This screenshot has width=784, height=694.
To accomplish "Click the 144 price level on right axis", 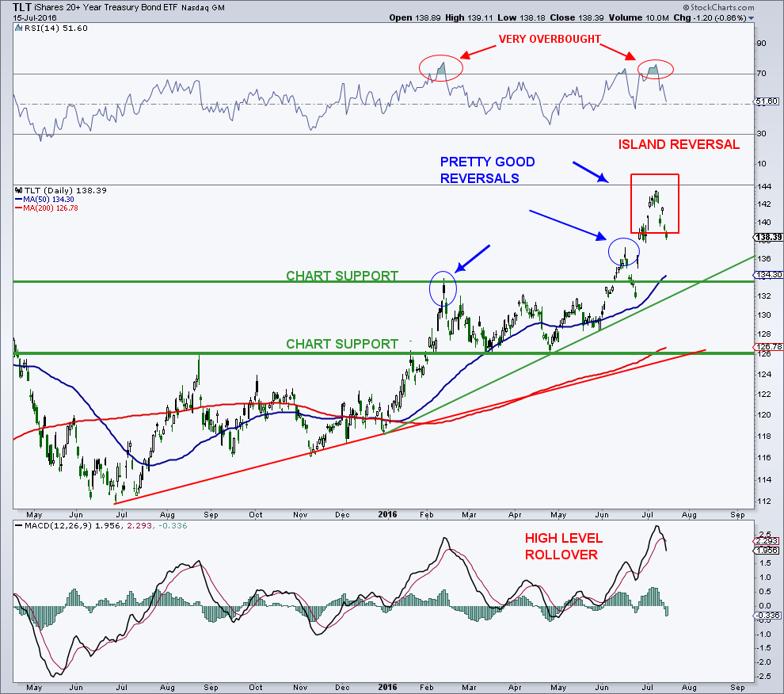I will click(x=764, y=187).
